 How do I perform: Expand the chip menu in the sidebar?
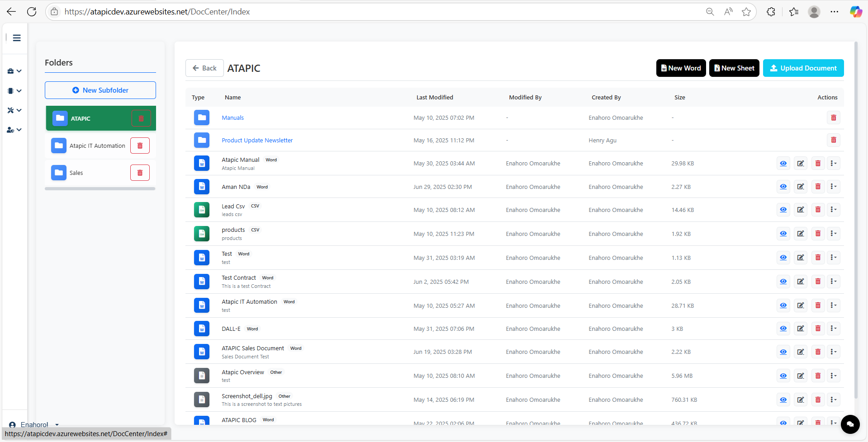[14, 91]
